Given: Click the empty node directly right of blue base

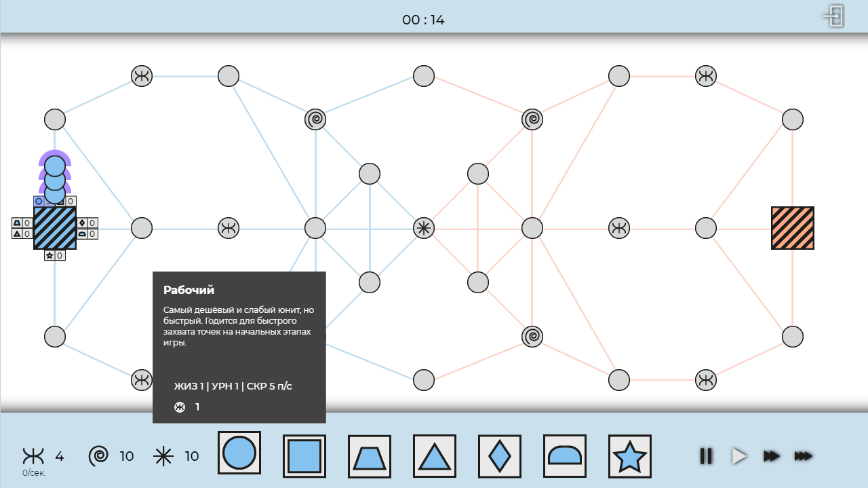Looking at the screenshot, I should tap(142, 228).
